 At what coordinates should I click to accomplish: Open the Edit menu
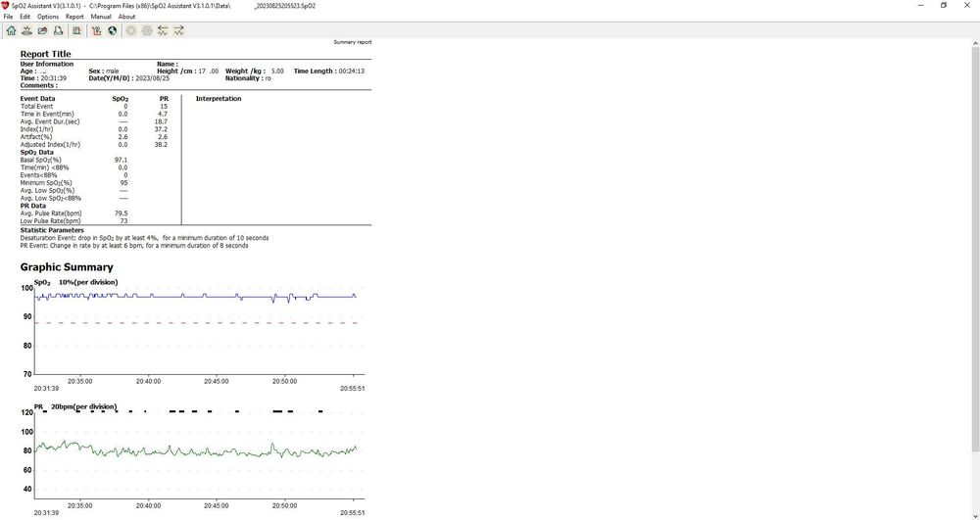tap(25, 17)
